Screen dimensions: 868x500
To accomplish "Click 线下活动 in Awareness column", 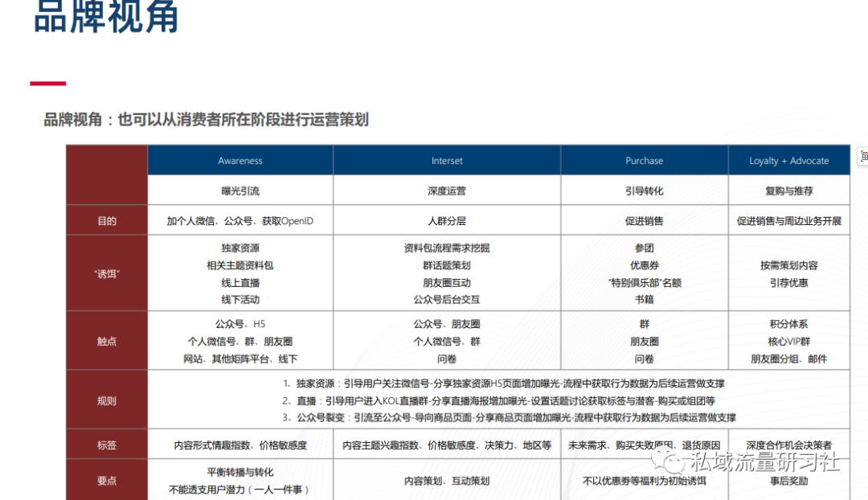I will pos(240,300).
